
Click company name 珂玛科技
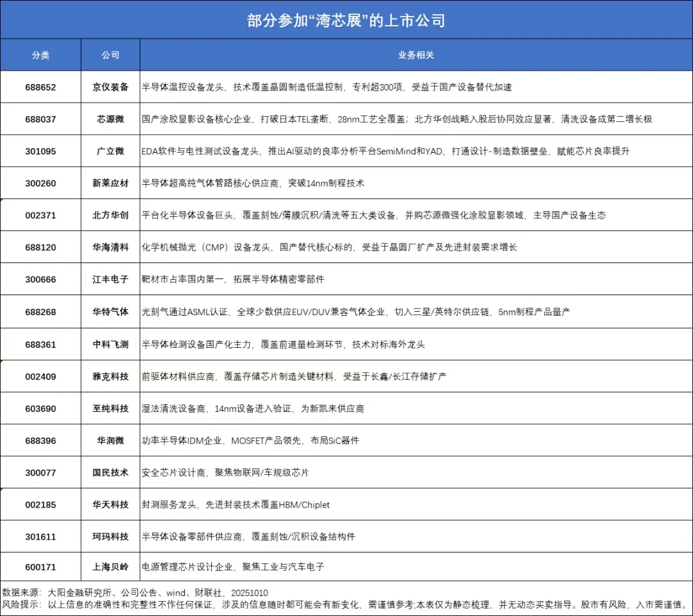pos(110,537)
